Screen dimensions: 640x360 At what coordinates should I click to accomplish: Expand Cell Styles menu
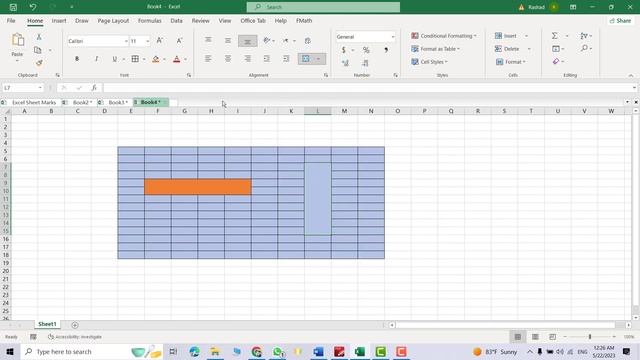(429, 62)
